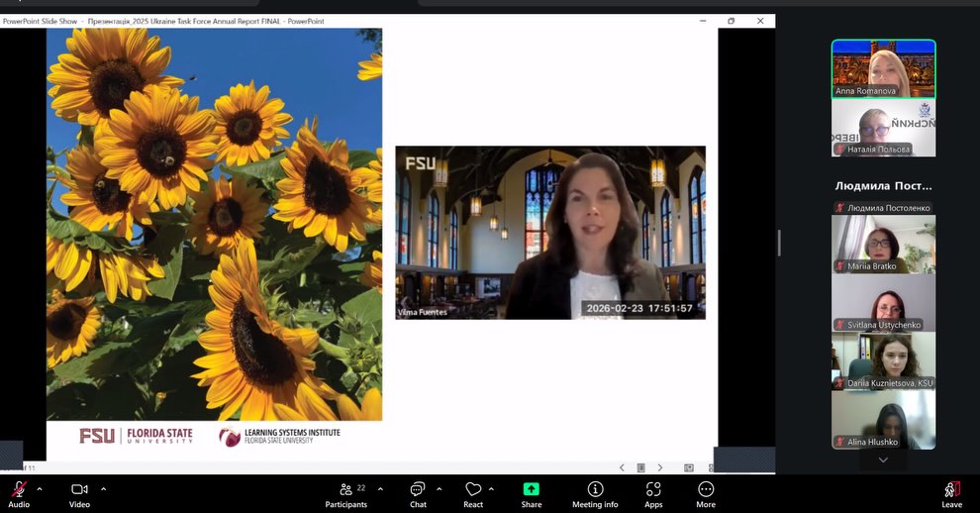This screenshot has height=513, width=980.
Task: Open the Participants panel
Action: pyautogui.click(x=346, y=490)
